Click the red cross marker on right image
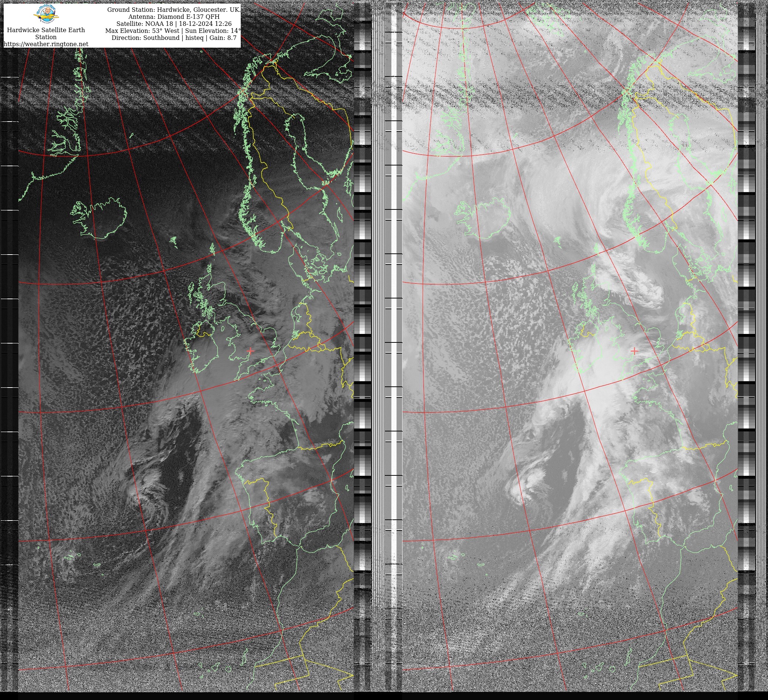Screen dimensions: 768x700 pos(634,351)
